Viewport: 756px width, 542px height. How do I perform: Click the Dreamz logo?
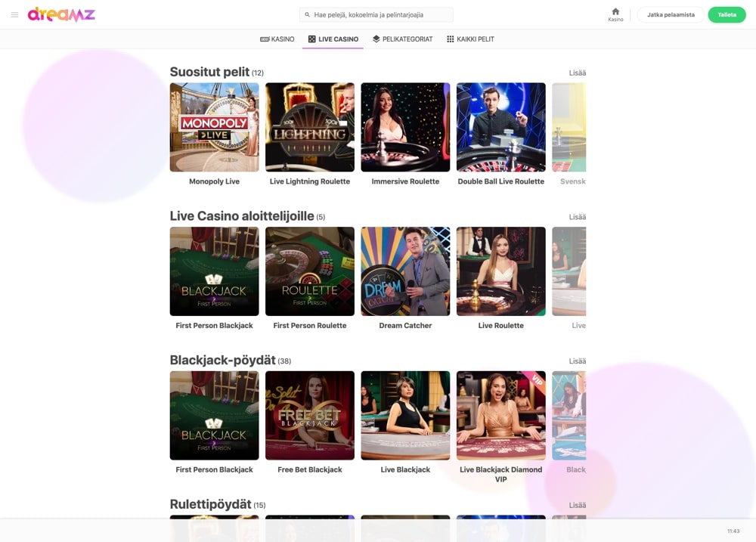pos(61,14)
